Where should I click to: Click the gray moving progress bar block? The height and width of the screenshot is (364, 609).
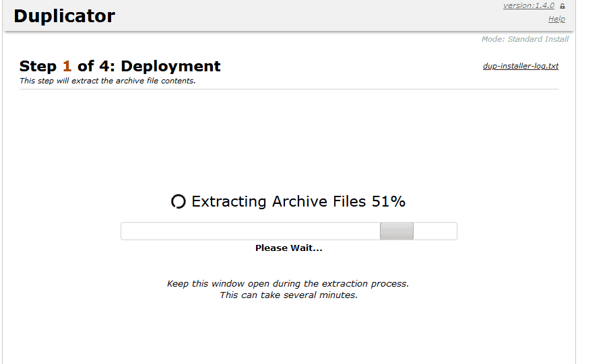[397, 231]
